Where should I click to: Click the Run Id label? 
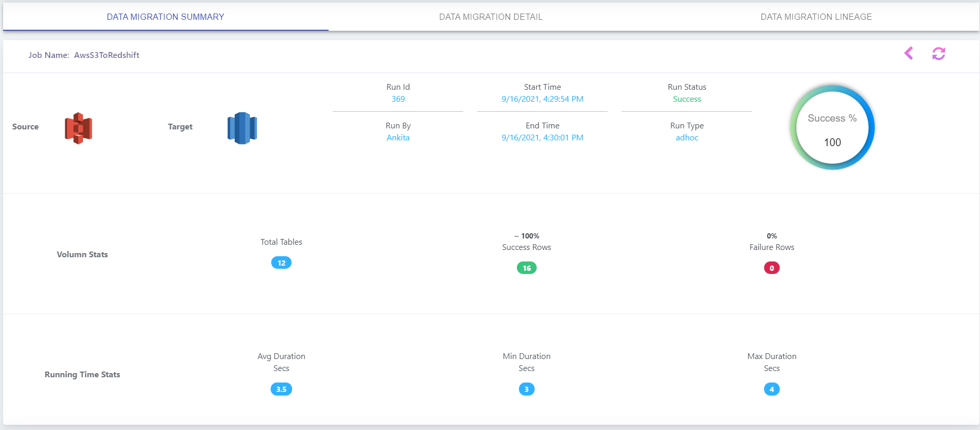(398, 87)
